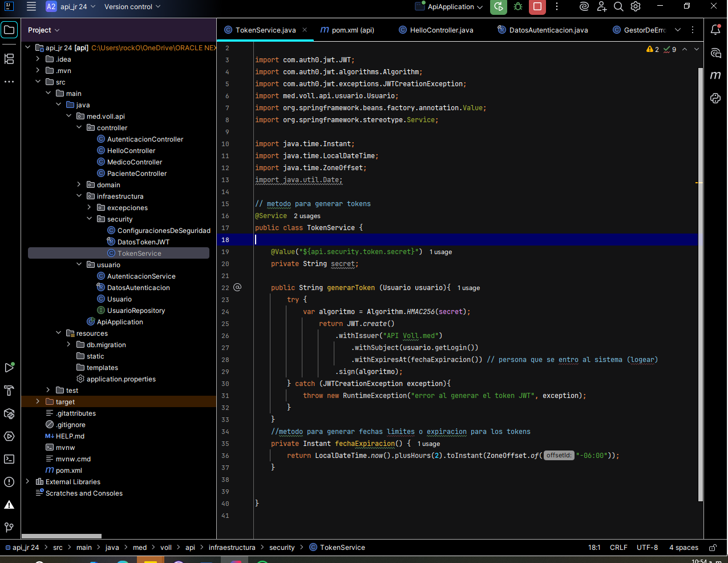The width and height of the screenshot is (728, 563).
Task: Click the Project panel horizontal scrollbar
Action: click(62, 536)
